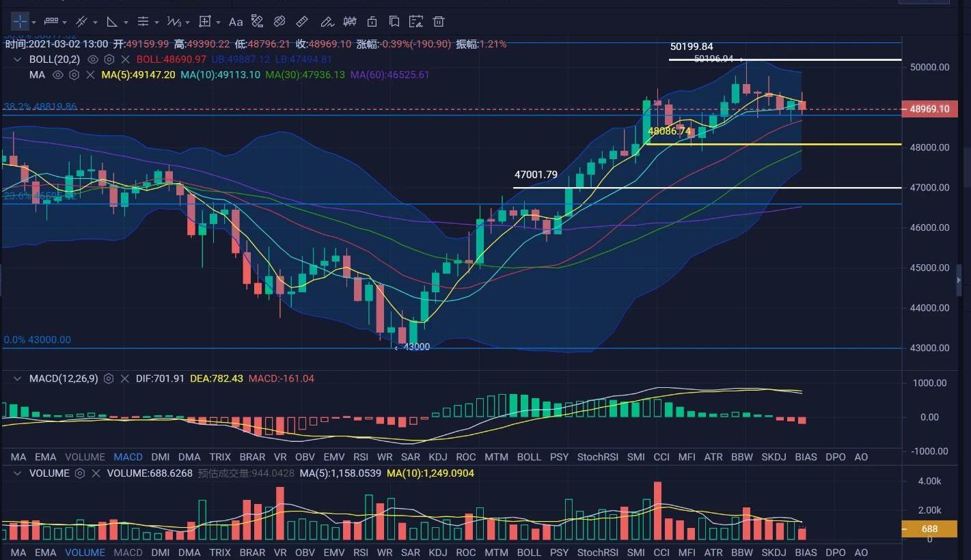The width and height of the screenshot is (971, 560).
Task: Open the dropdown arrow beside crosshair tool
Action: [34, 23]
